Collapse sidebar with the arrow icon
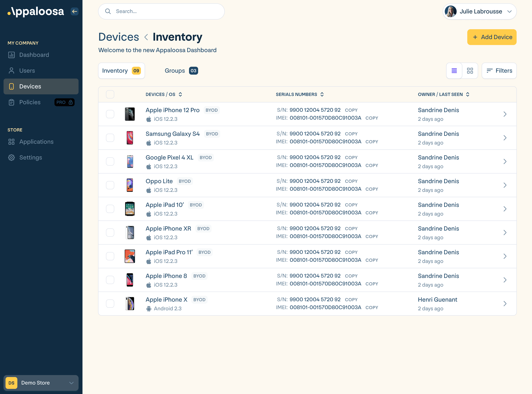The image size is (532, 394). [75, 11]
